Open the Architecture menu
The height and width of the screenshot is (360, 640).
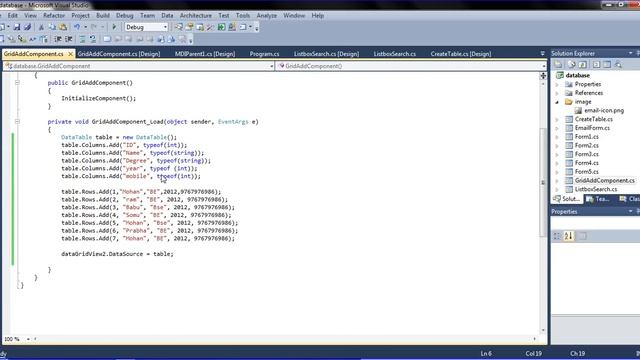(196, 16)
